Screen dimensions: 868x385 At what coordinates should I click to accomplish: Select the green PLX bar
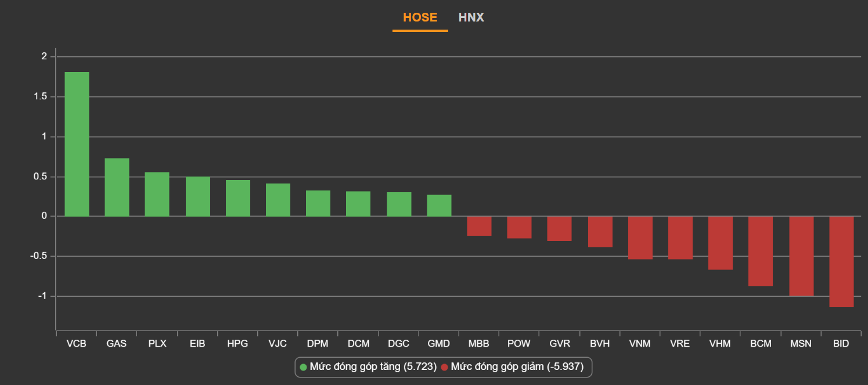point(157,194)
